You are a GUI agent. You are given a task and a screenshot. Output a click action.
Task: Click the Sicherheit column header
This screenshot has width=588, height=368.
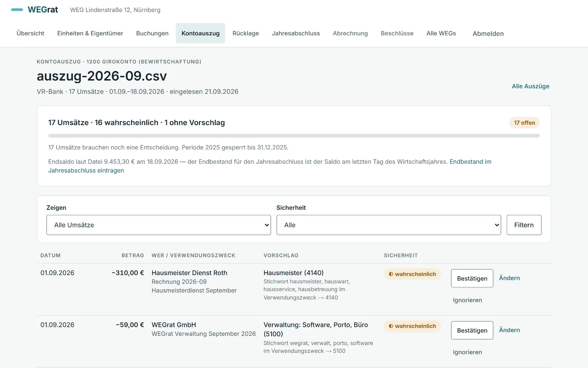point(401,255)
